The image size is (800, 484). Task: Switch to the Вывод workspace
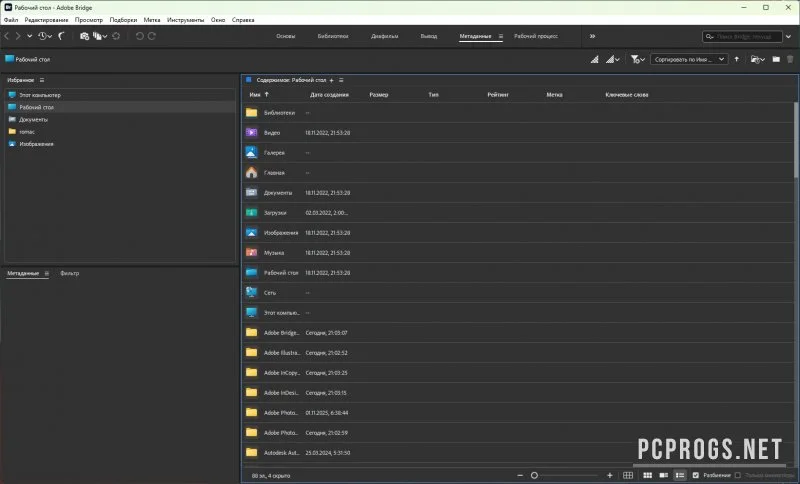click(429, 36)
